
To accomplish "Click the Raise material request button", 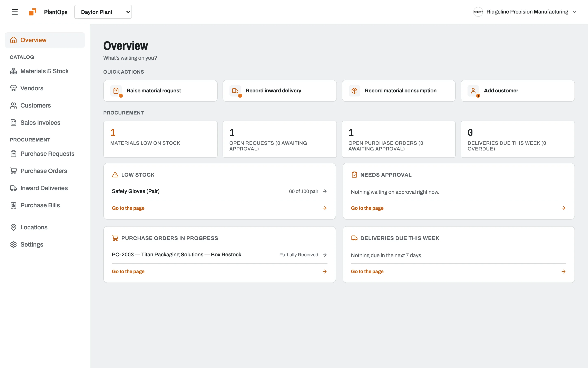I will (160, 91).
